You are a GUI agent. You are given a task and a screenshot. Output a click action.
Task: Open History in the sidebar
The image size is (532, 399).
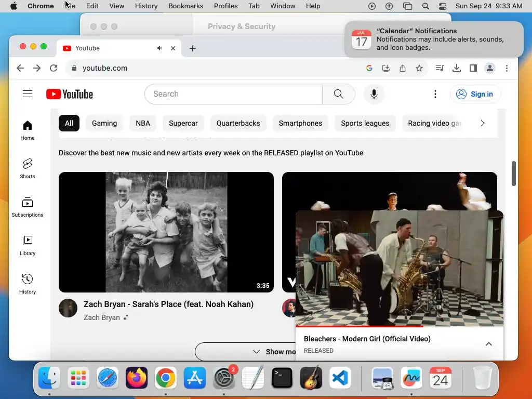click(x=28, y=284)
